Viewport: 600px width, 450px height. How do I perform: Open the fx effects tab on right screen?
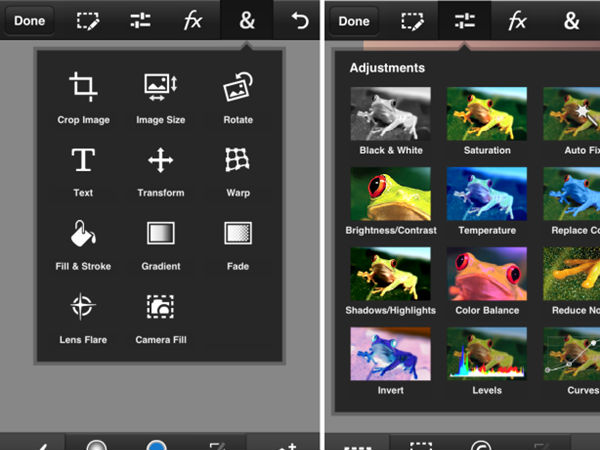517,20
